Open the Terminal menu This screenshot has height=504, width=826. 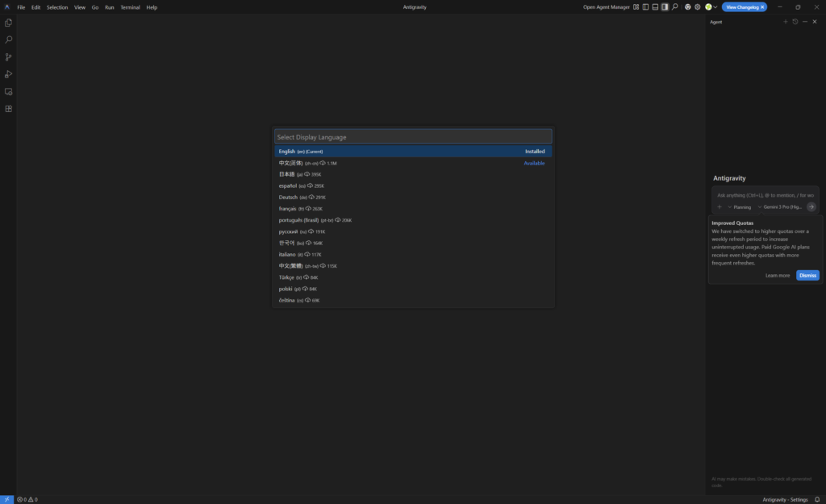click(x=130, y=7)
